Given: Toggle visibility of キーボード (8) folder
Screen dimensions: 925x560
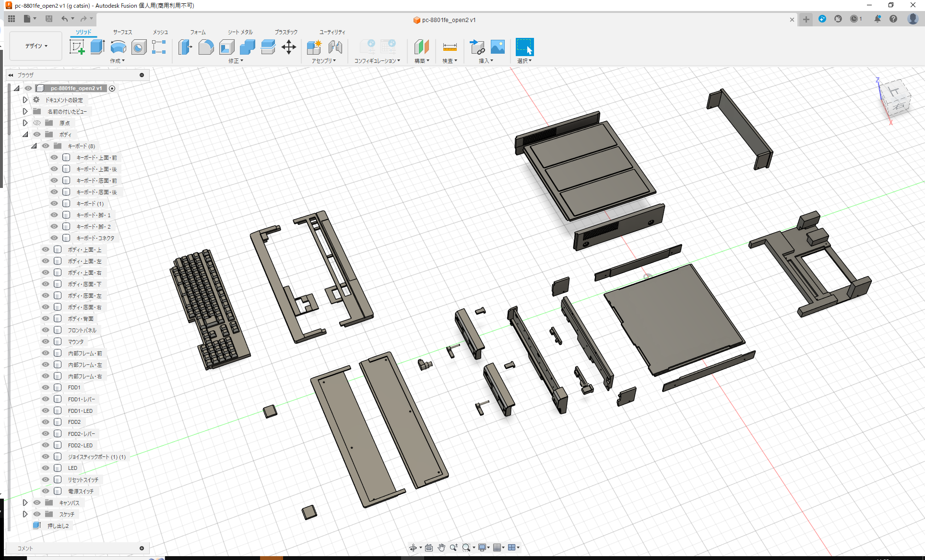Looking at the screenshot, I should pos(45,146).
